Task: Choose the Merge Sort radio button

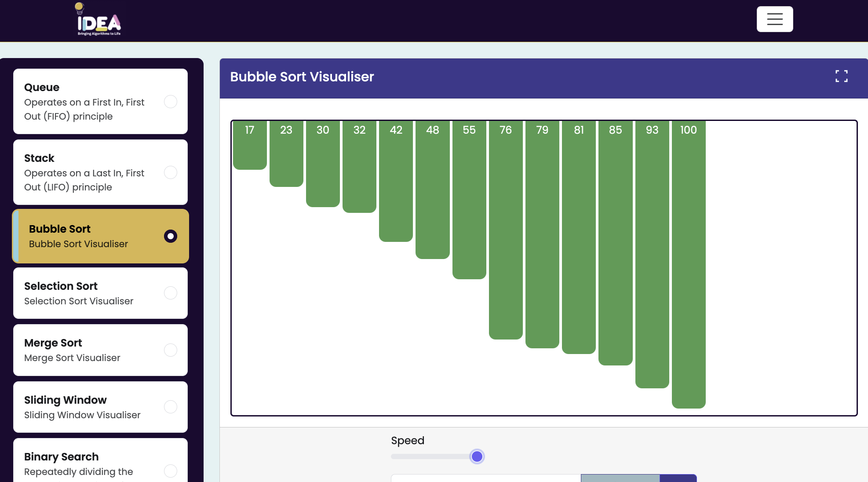Action: (x=171, y=350)
